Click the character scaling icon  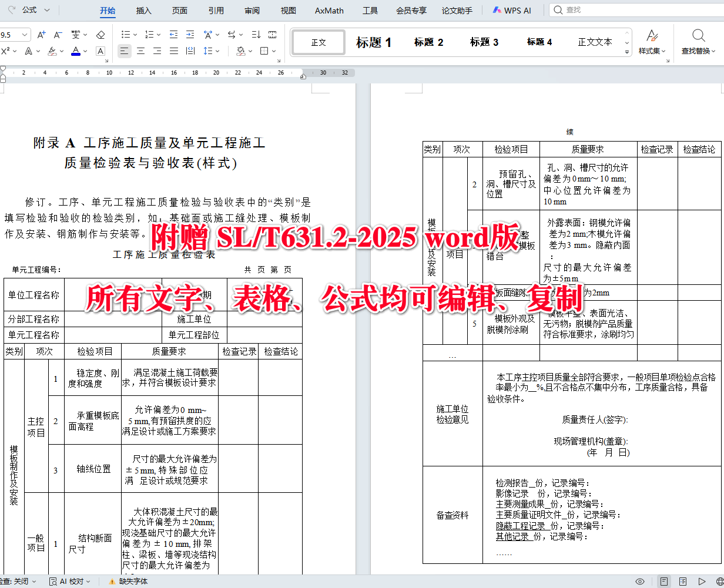point(207,35)
